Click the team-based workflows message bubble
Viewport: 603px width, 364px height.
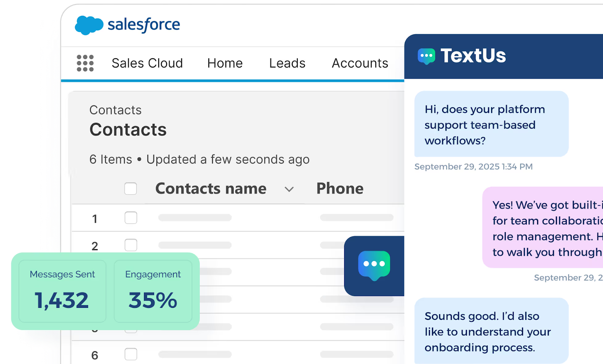[x=490, y=124]
